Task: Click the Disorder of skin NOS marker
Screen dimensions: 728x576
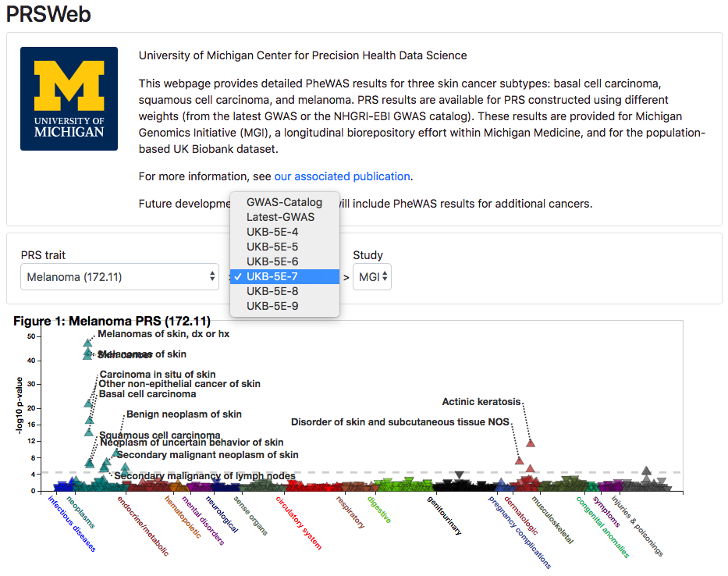Action: coord(520,460)
